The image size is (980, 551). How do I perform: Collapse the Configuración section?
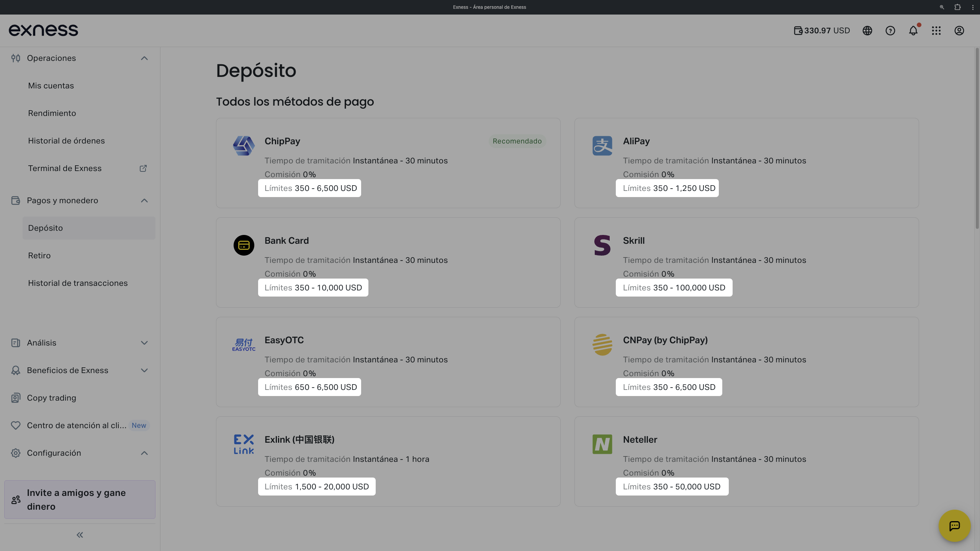144,453
